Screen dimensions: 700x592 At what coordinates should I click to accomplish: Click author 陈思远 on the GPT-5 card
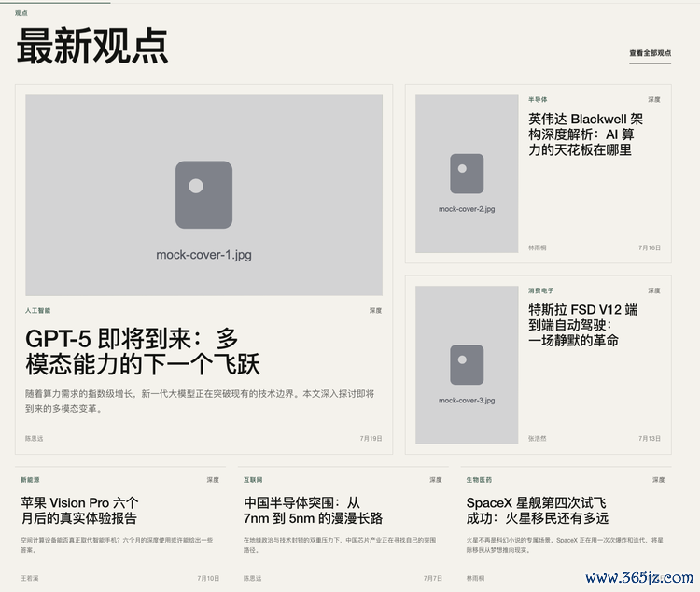35,438
